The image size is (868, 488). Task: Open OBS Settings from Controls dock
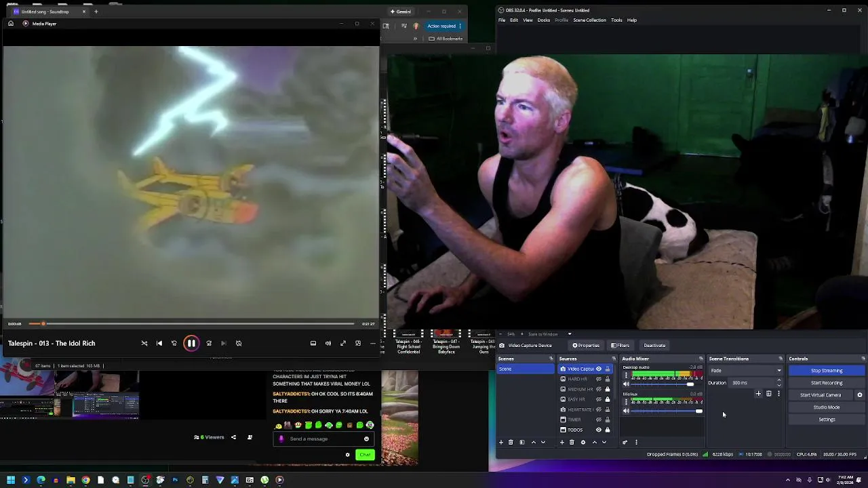[827, 420]
